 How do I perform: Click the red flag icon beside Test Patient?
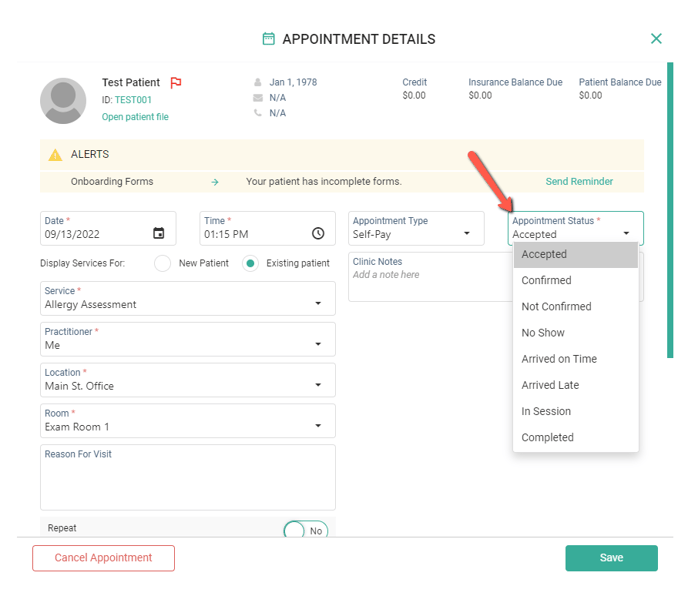[x=176, y=83]
